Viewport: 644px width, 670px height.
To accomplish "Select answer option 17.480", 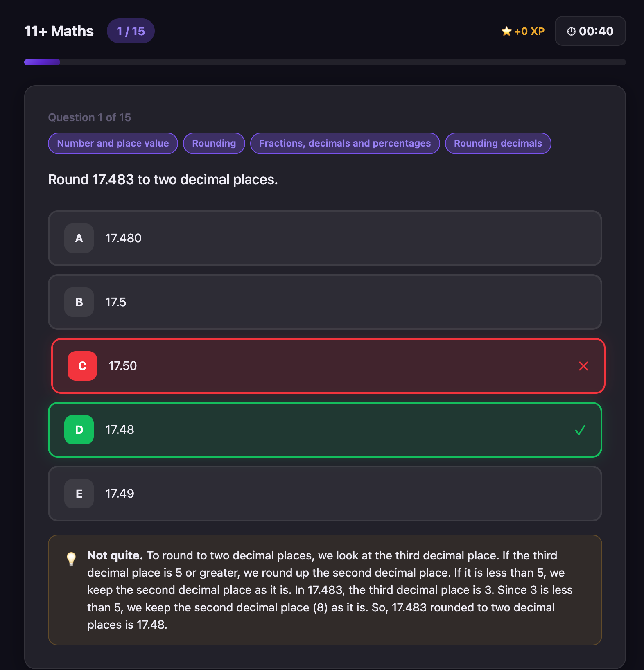I will coord(325,239).
